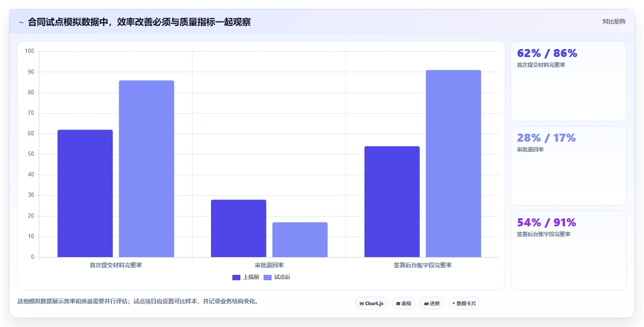Click the 签署后台账字段完整率 x-axis label

tap(423, 265)
